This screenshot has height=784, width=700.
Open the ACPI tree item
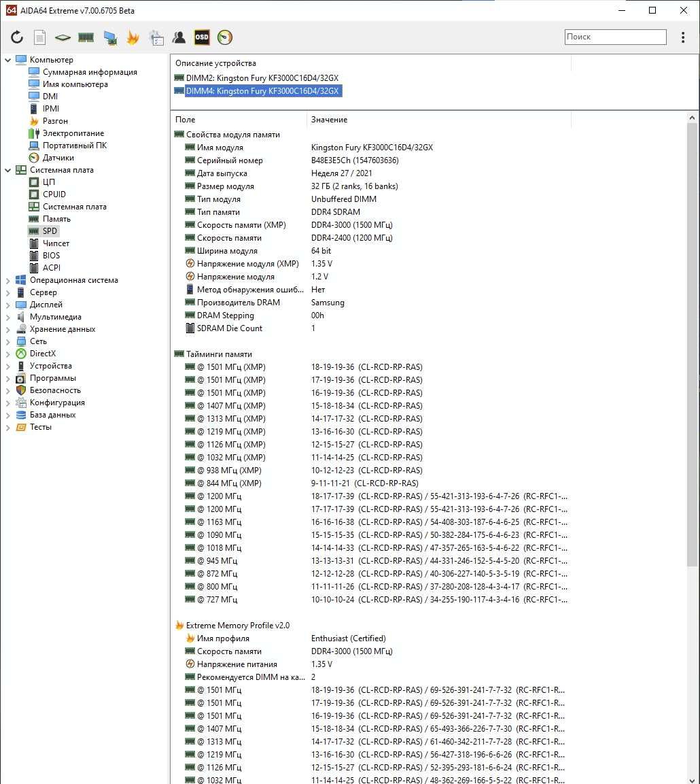tap(52, 268)
